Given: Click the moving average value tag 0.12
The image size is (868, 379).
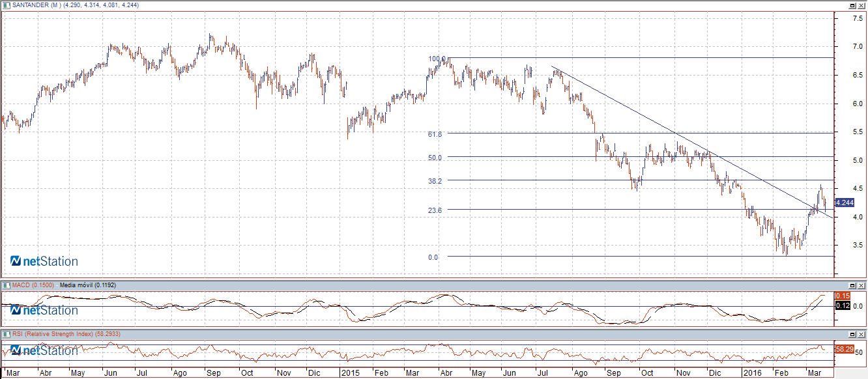Looking at the screenshot, I should 841,305.
